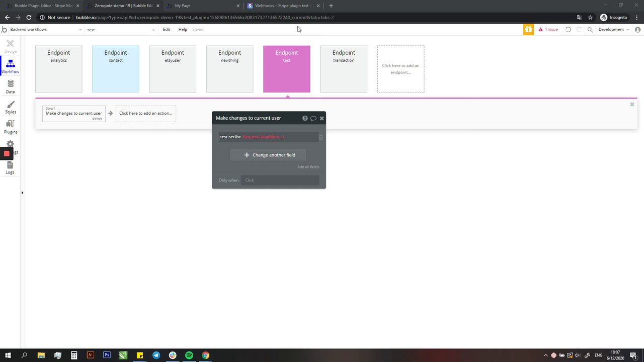Go back in browser history
This screenshot has width=644, height=362.
click(x=7, y=17)
